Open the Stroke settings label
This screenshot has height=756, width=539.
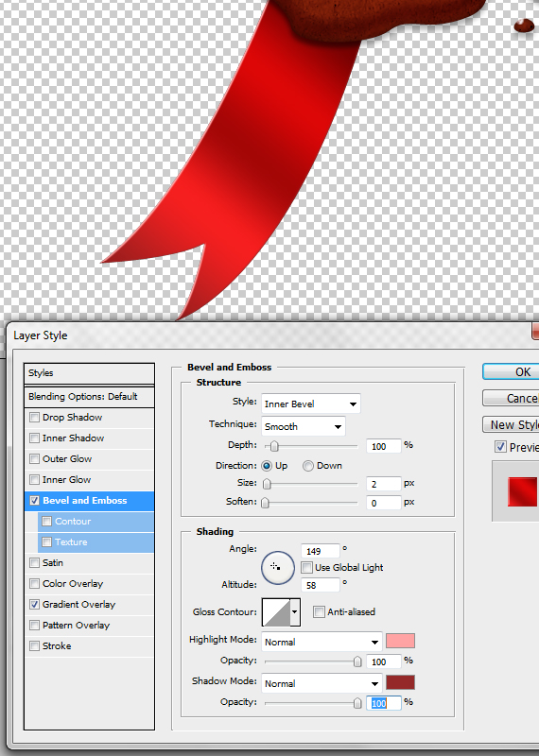(x=57, y=646)
